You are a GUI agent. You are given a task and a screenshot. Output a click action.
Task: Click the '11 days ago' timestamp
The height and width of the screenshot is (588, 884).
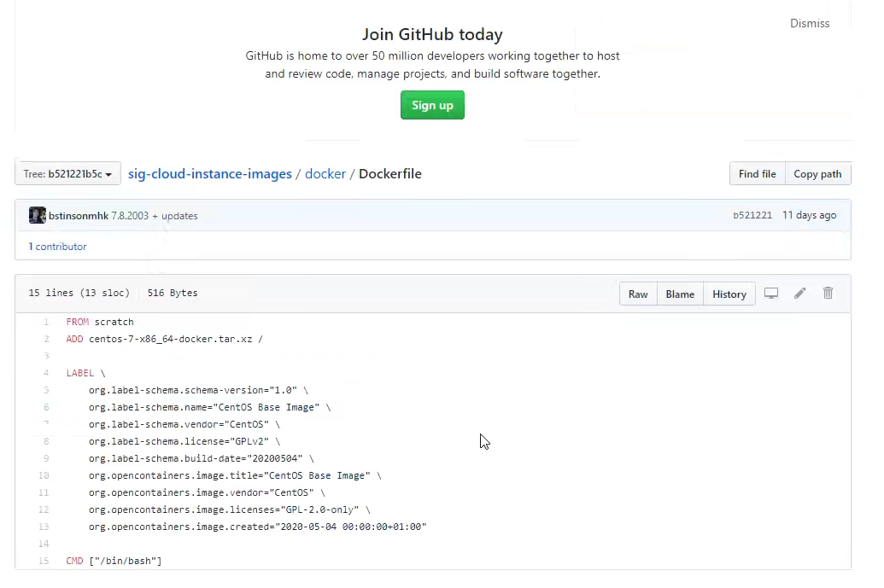[809, 215]
